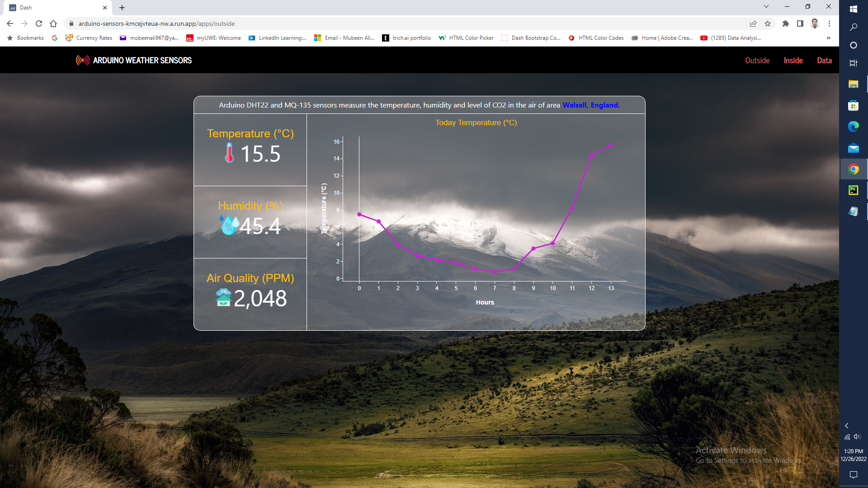868x488 pixels.
Task: Reload the page with browser refresh icon
Action: (x=39, y=23)
